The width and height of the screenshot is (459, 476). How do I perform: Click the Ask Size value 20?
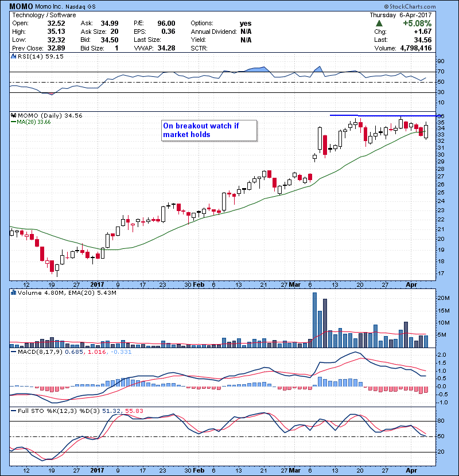[x=115, y=32]
